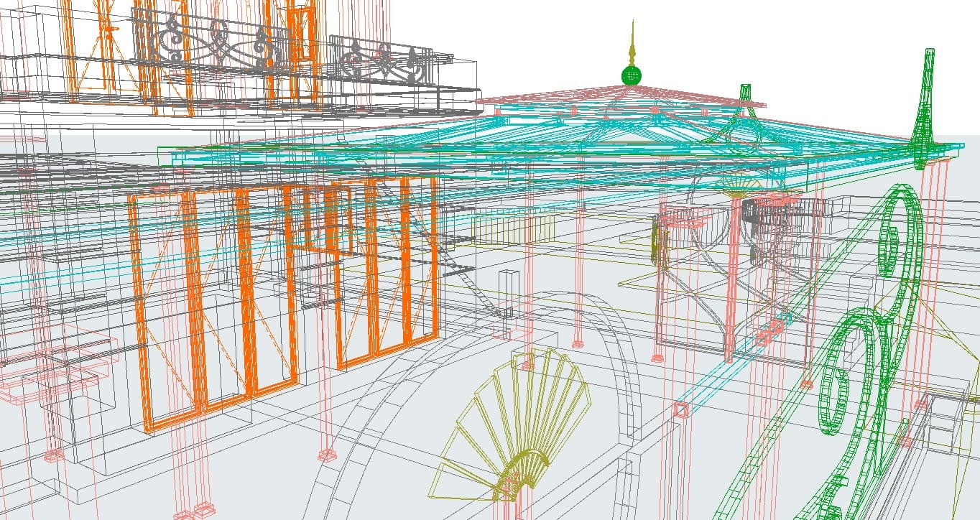Click empty white sky to deselect
This screenshot has height=520, width=980.
(x=826, y=43)
